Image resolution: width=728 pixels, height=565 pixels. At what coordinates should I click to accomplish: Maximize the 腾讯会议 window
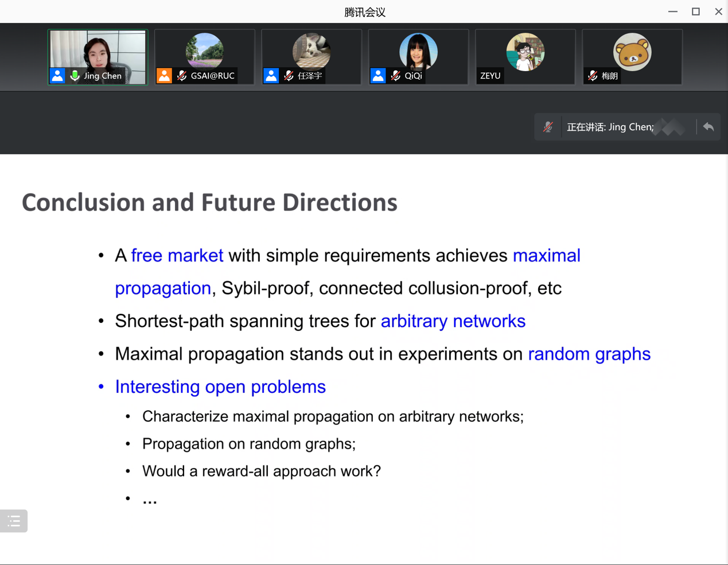pyautogui.click(x=696, y=11)
